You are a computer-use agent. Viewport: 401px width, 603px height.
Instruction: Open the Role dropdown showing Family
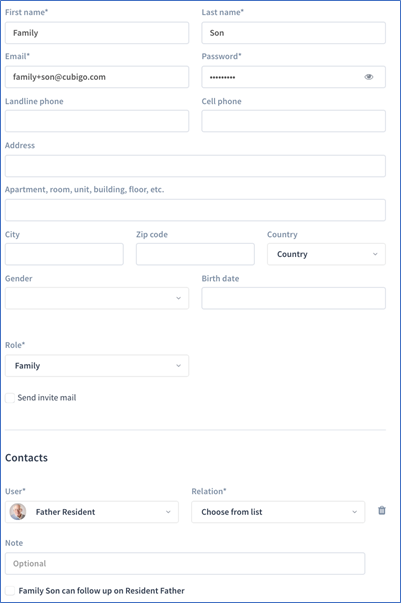pos(97,366)
